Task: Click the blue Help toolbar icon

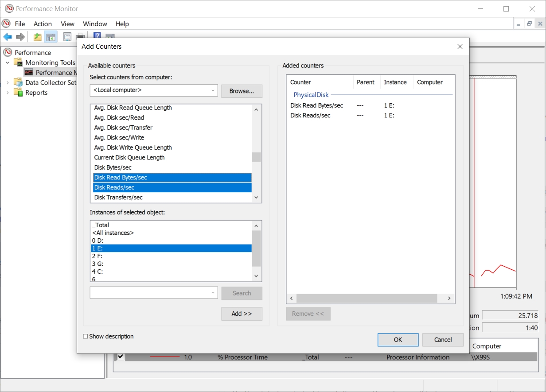Action: click(x=97, y=36)
